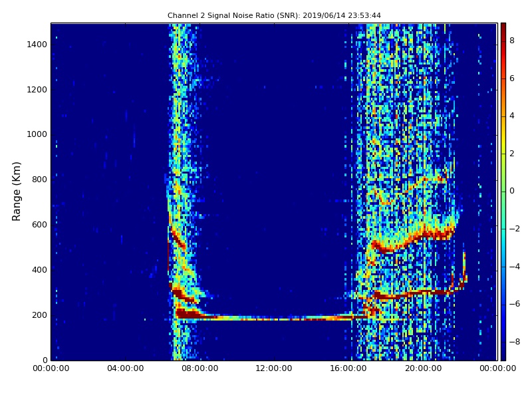Click the 16:00:00 time axis label
Viewport: 532px width, 399px height.
coord(348,368)
